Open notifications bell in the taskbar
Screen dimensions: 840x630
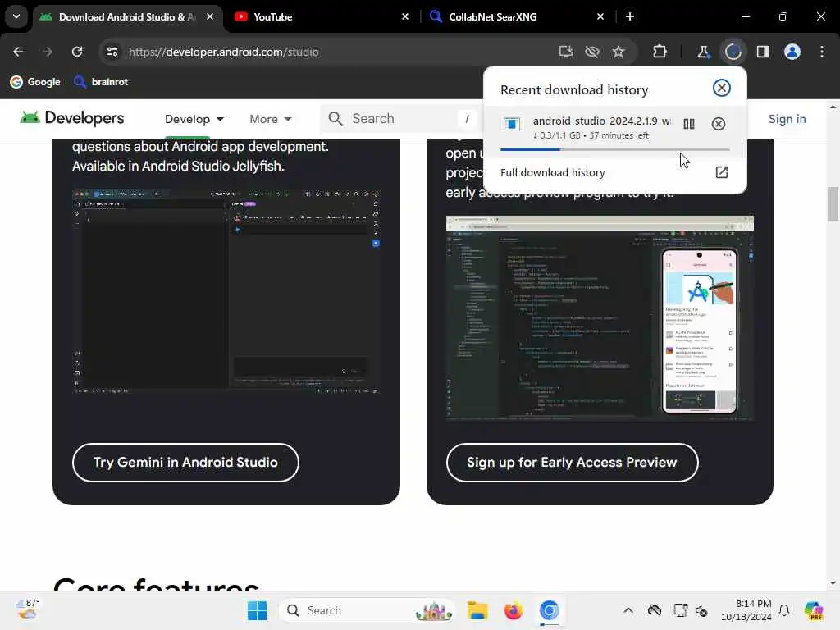point(784,610)
